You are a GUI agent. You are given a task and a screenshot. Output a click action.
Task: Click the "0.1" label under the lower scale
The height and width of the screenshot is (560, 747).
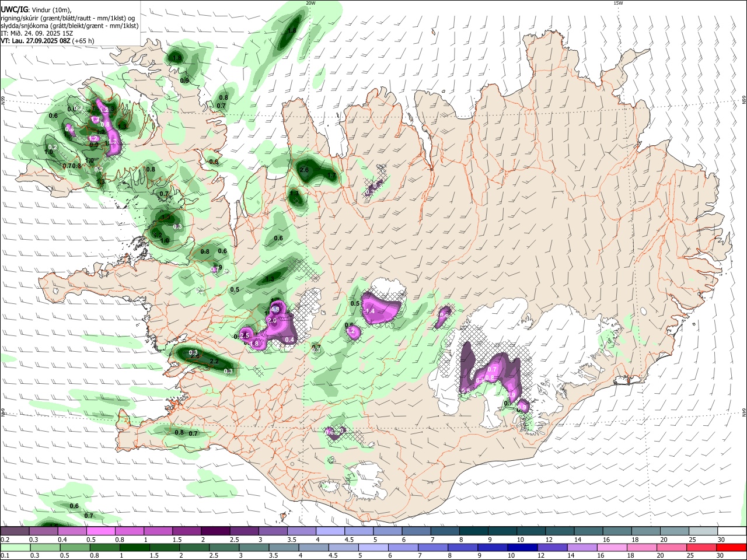click(x=5, y=555)
